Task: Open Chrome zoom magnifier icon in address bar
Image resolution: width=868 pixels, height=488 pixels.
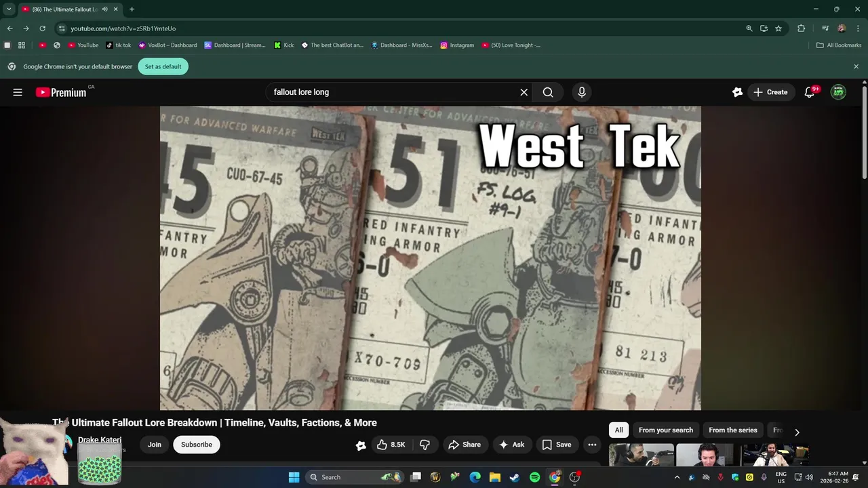Action: [x=749, y=28]
